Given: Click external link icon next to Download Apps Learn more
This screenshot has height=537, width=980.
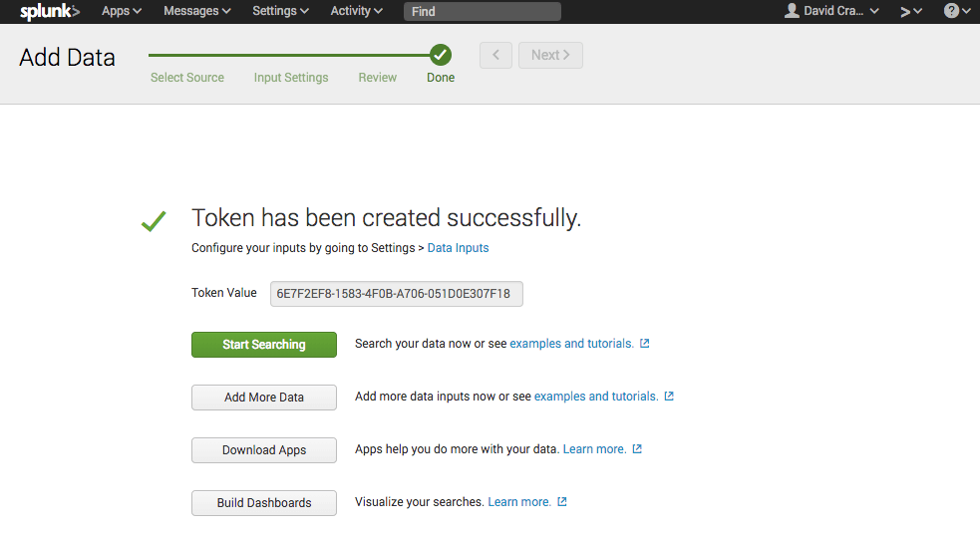Looking at the screenshot, I should point(637,449).
